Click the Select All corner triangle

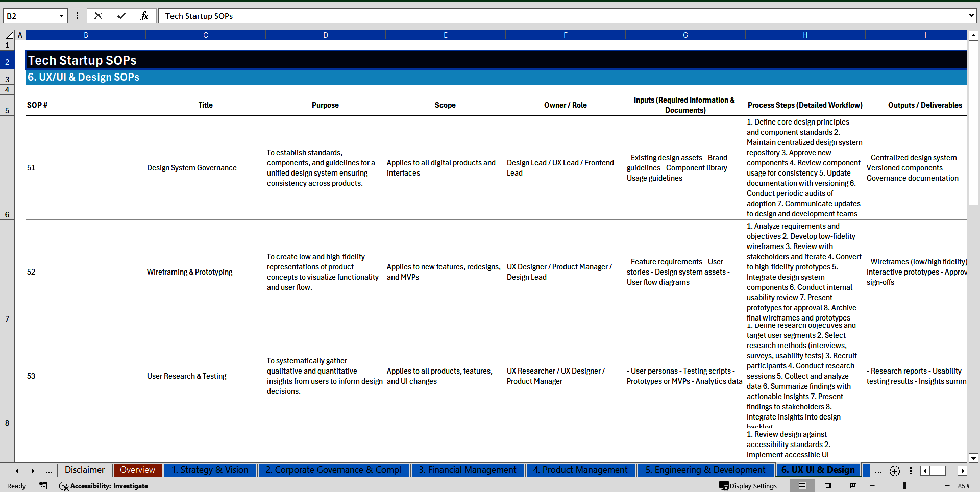coord(9,35)
